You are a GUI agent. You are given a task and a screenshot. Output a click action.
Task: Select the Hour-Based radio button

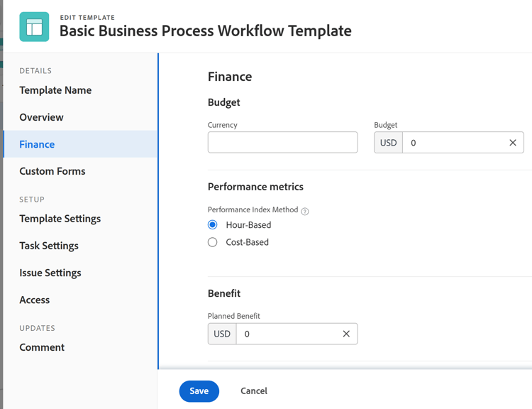[x=213, y=225]
